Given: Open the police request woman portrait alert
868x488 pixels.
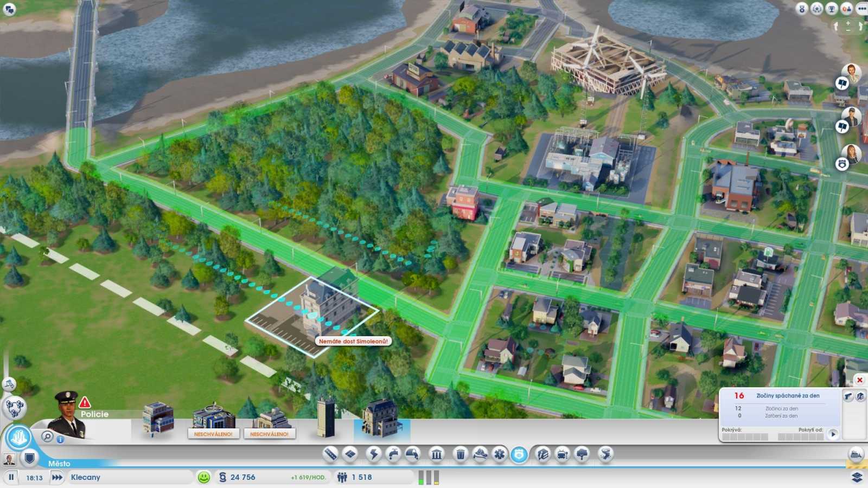Looking at the screenshot, I should coord(851,155).
